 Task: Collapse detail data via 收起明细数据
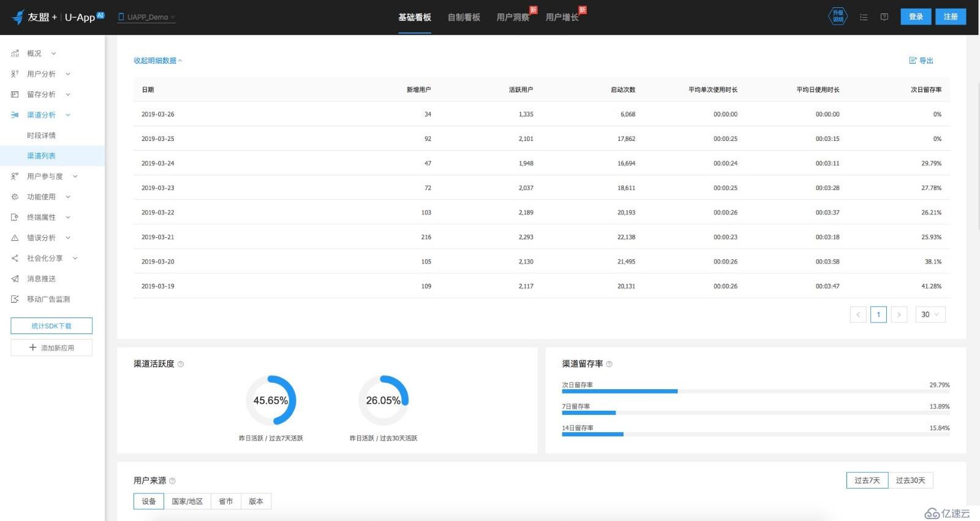[x=158, y=61]
